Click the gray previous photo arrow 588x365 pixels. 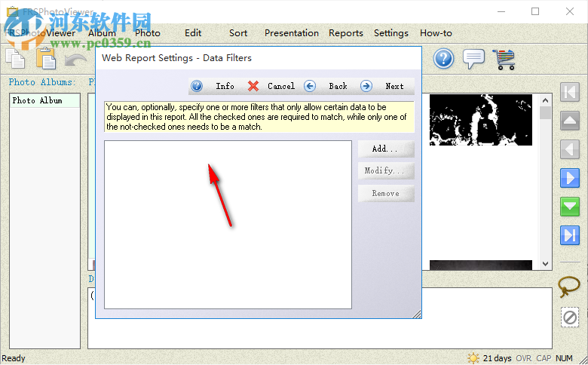[570, 149]
